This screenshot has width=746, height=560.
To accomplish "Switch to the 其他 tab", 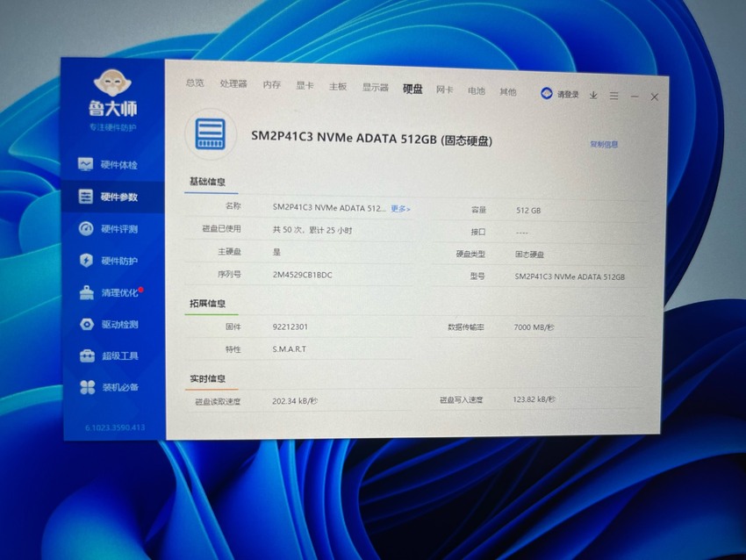I will point(508,91).
